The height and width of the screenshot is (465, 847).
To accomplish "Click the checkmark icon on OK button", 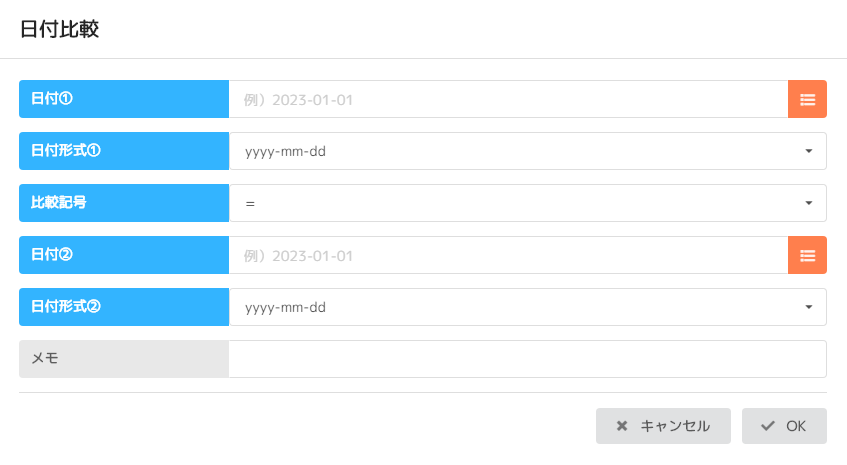I will pyautogui.click(x=768, y=426).
